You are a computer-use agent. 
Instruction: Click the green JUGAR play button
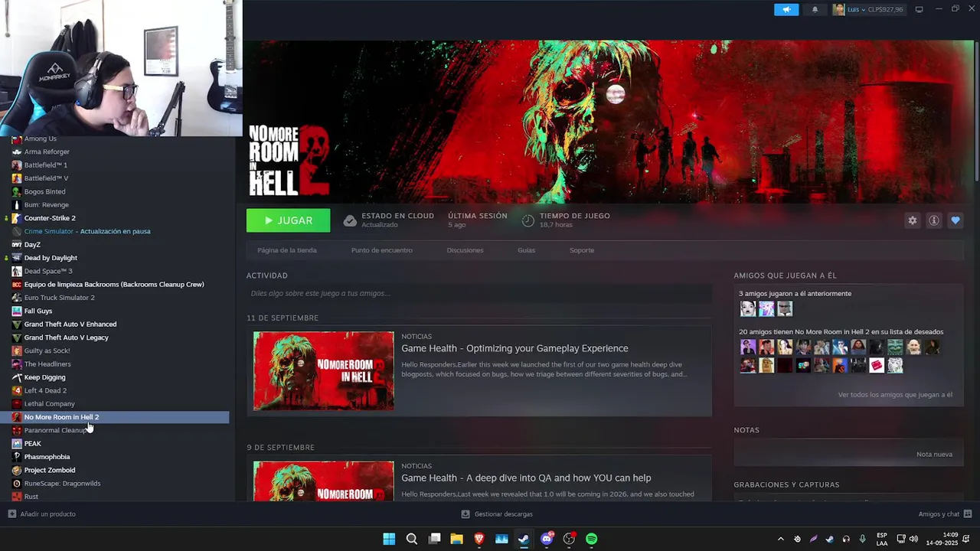click(x=288, y=220)
